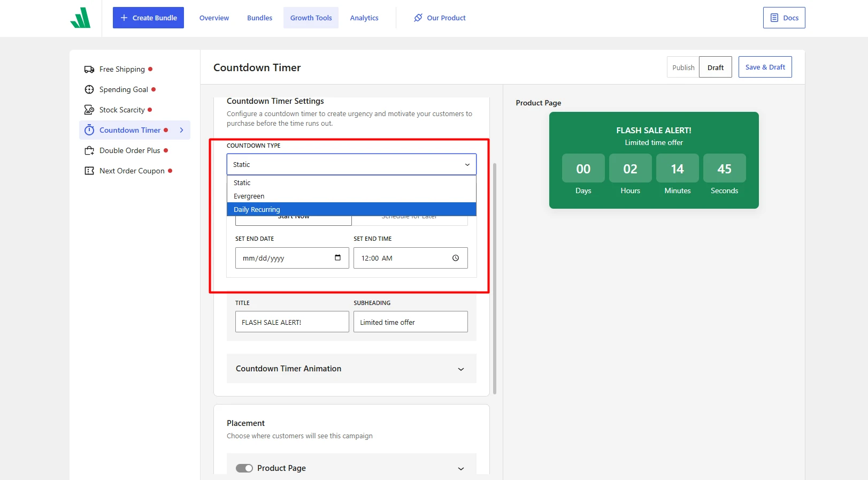
Task: Expand the Product Page placement section
Action: tap(351, 468)
